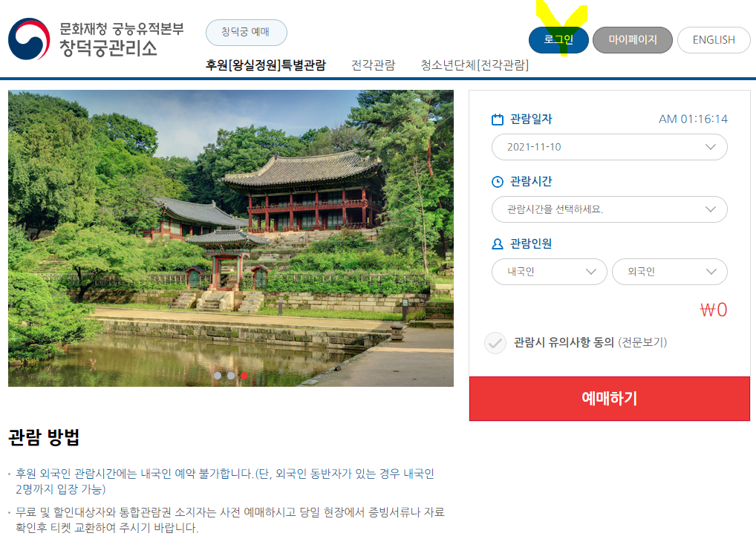Click the blue 로그인 button

558,40
